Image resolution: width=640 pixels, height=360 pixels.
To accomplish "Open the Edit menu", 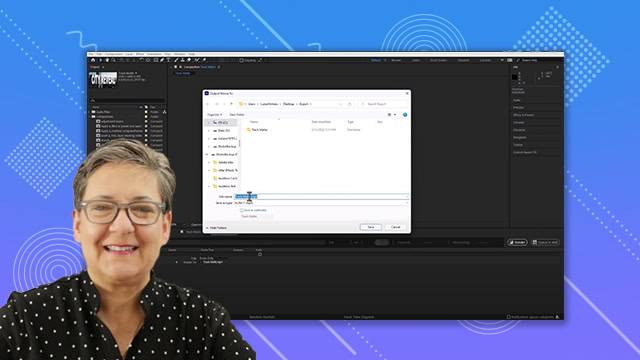I will pos(99,54).
